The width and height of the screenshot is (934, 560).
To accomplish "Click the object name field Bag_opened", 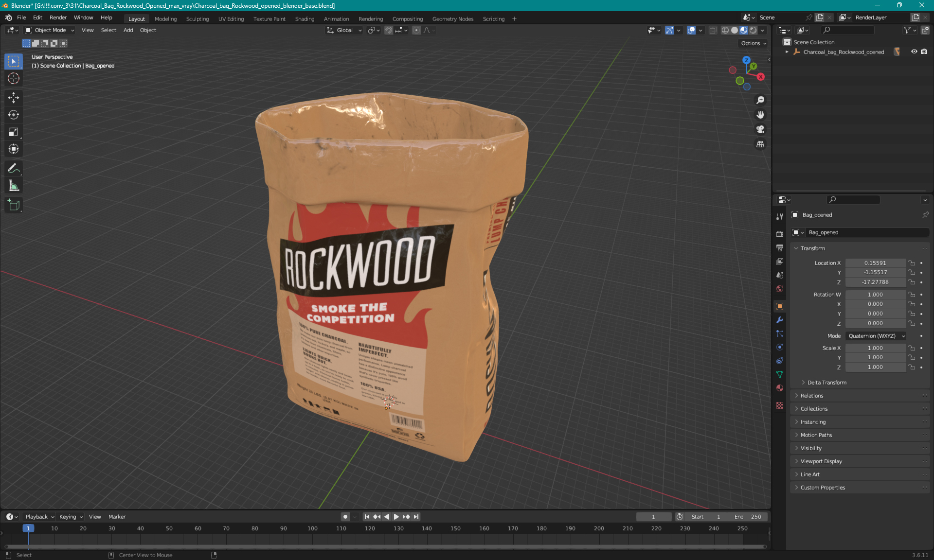I will 867,232.
